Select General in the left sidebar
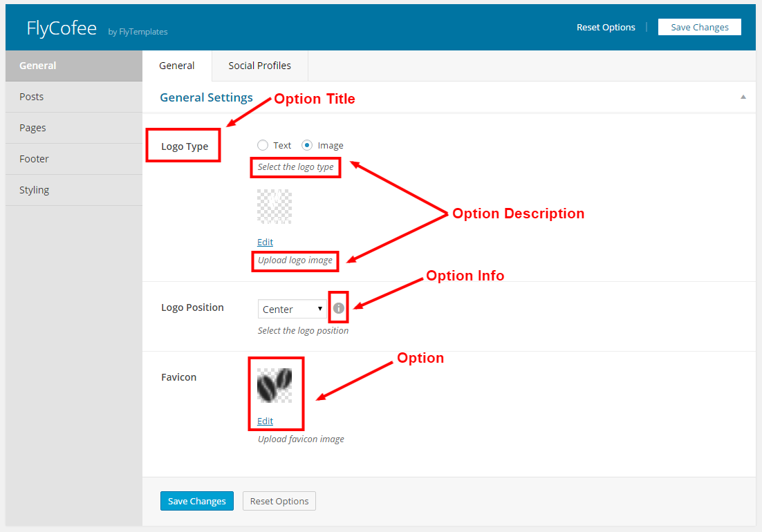762x532 pixels. pyautogui.click(x=38, y=66)
